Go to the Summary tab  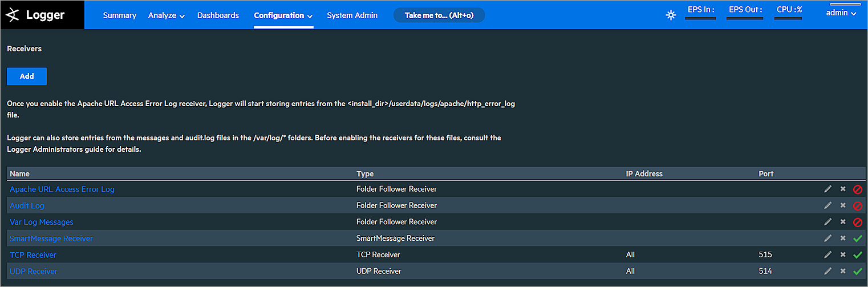(x=120, y=16)
